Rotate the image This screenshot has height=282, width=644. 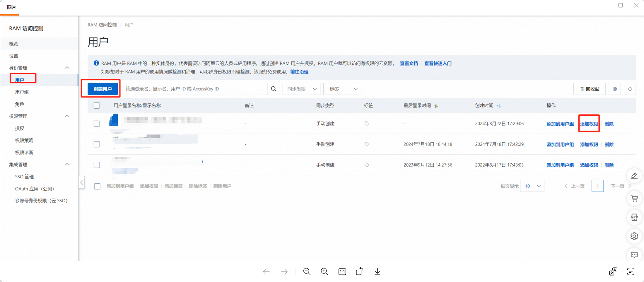pyautogui.click(x=360, y=271)
